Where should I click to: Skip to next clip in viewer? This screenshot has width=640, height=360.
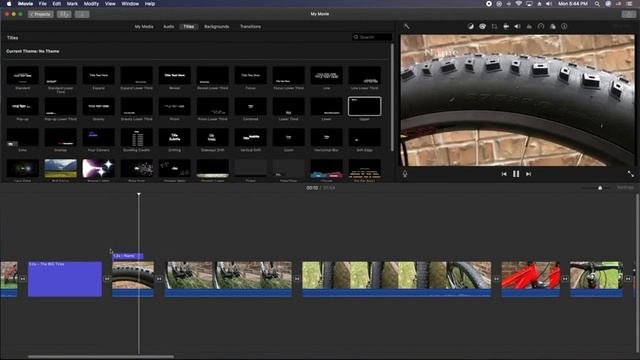pyautogui.click(x=528, y=174)
